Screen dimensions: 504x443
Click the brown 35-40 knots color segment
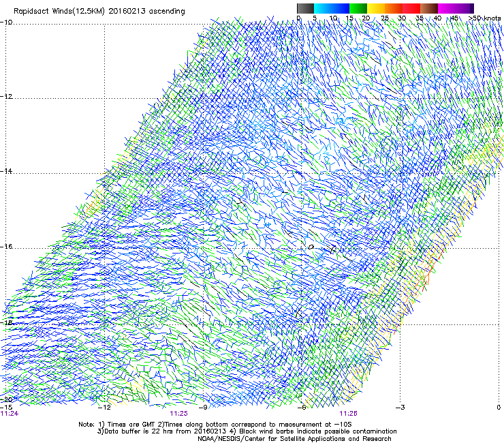pyautogui.click(x=429, y=8)
